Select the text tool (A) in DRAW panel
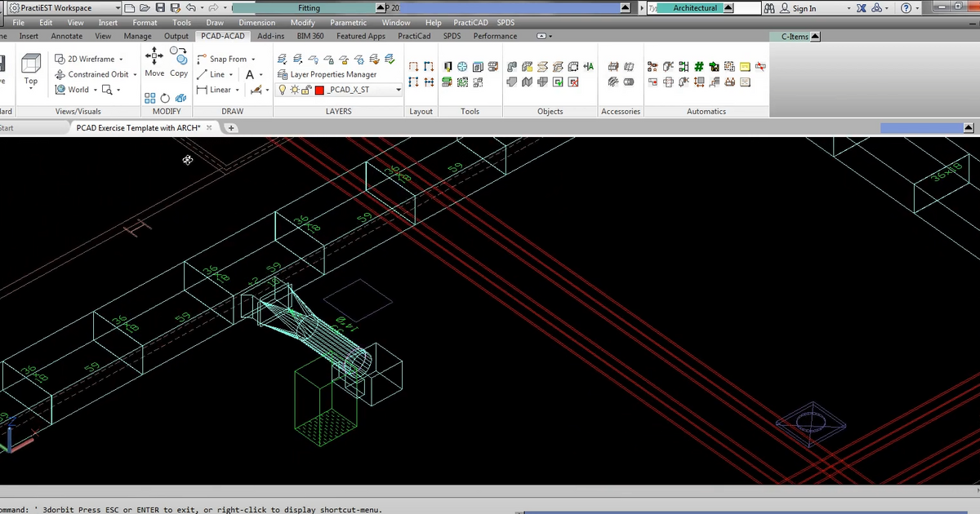980x514 pixels. point(250,74)
